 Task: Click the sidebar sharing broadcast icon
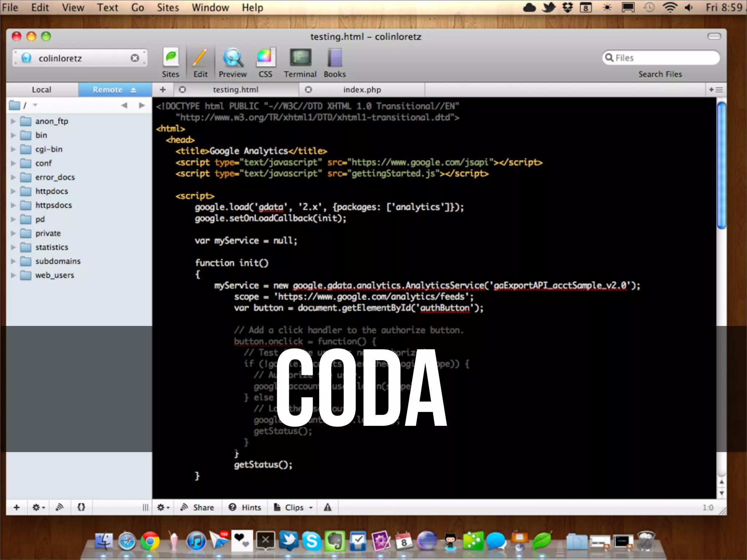[x=59, y=507]
